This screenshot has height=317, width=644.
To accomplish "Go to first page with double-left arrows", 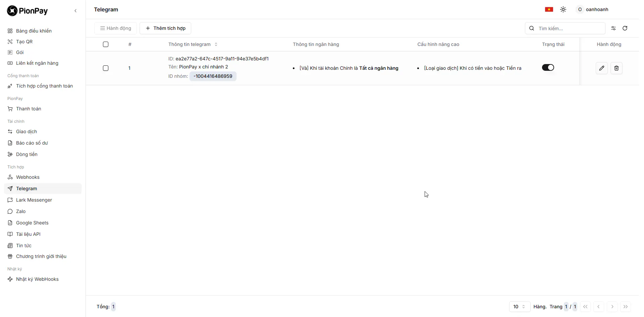I will (585, 307).
